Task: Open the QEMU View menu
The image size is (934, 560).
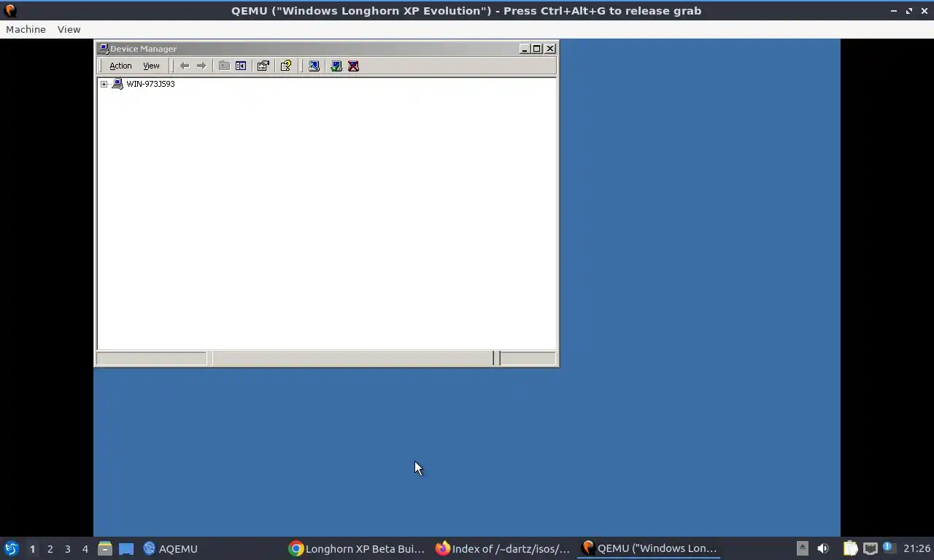Action: 69,29
